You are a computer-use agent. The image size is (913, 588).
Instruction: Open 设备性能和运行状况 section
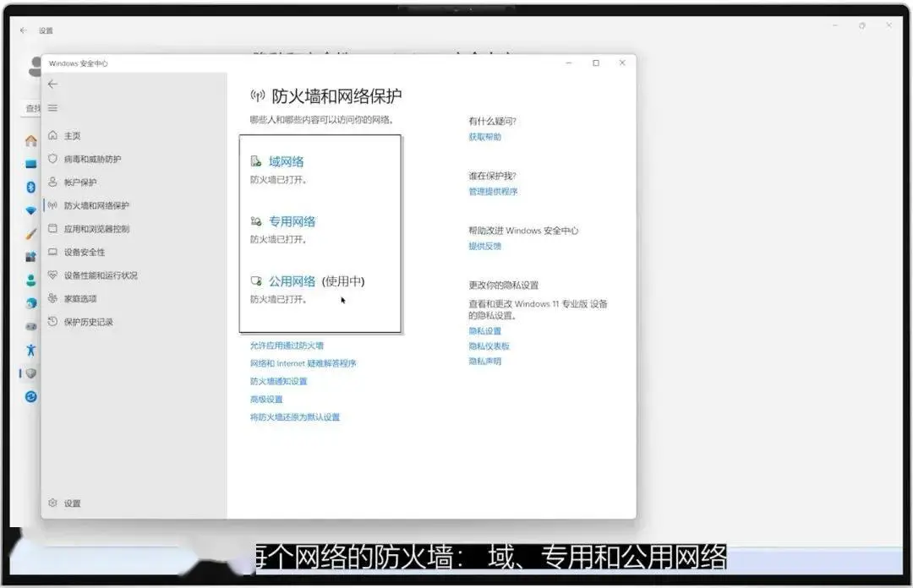pyautogui.click(x=101, y=275)
